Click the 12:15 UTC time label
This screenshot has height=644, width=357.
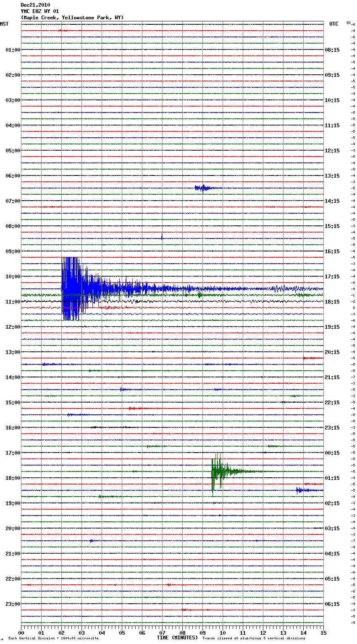[x=332, y=151]
